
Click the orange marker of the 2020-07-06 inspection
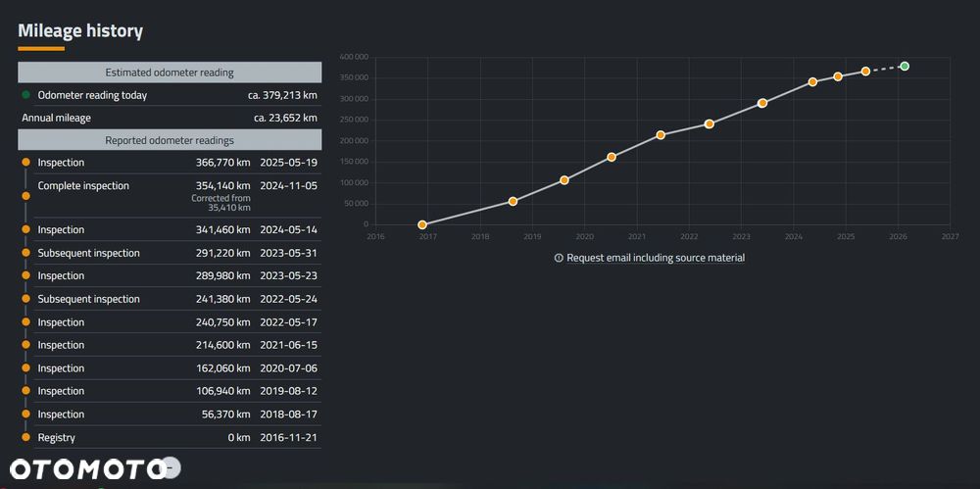pyautogui.click(x=25, y=367)
